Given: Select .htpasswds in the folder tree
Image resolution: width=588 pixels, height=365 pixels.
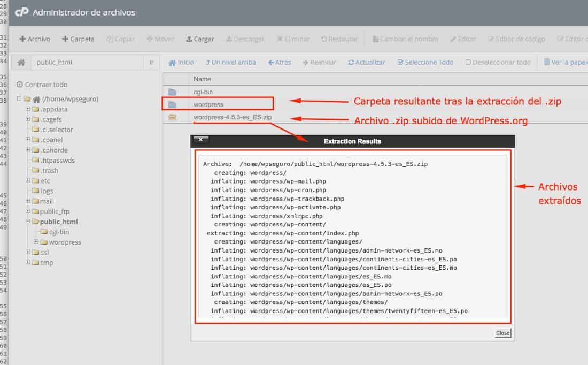Looking at the screenshot, I should tap(58, 161).
